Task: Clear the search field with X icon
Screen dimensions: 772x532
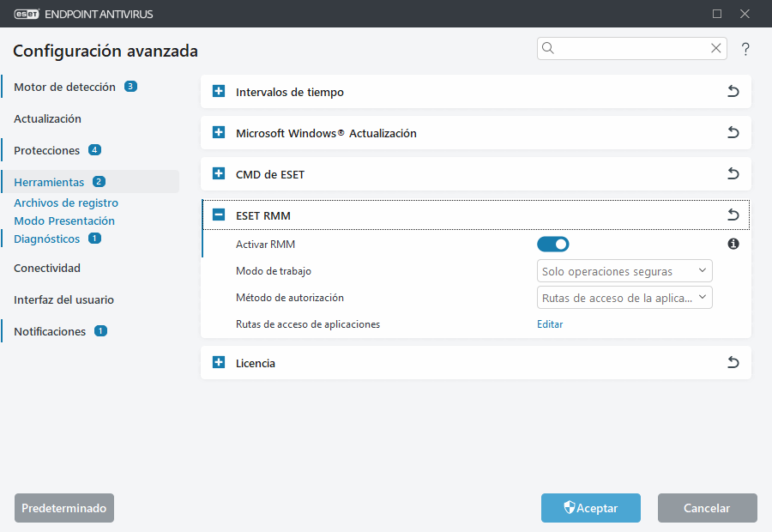Action: pyautogui.click(x=716, y=48)
